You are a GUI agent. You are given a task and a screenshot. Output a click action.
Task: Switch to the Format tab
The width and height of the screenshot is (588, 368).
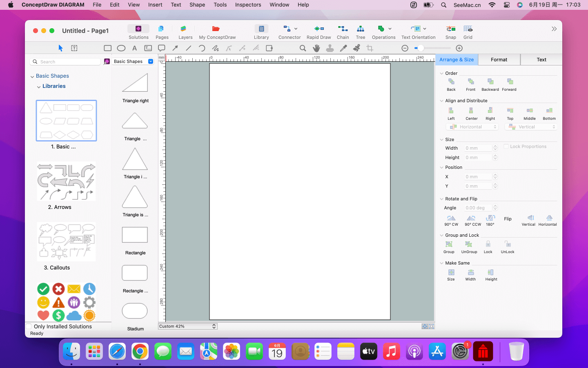(x=499, y=60)
